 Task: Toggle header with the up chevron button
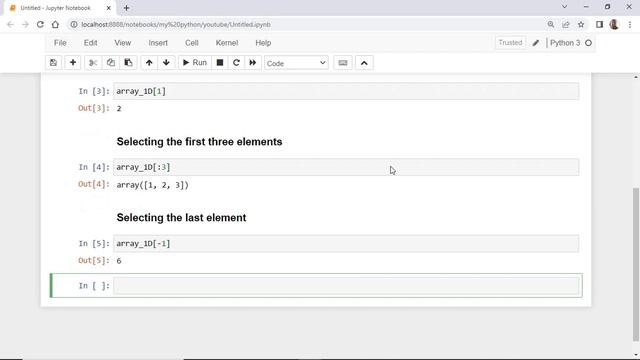tap(364, 63)
